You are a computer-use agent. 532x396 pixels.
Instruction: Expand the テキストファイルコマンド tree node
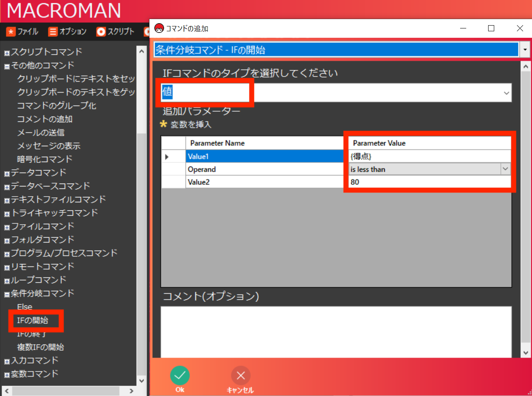tap(7, 200)
